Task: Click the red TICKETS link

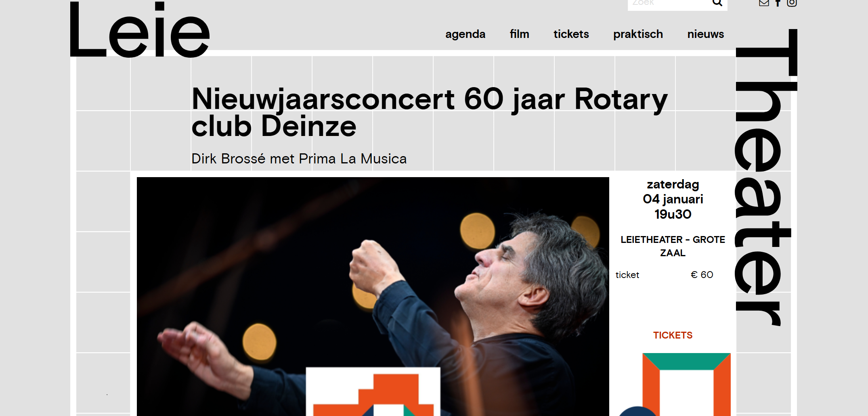Action: coord(673,335)
